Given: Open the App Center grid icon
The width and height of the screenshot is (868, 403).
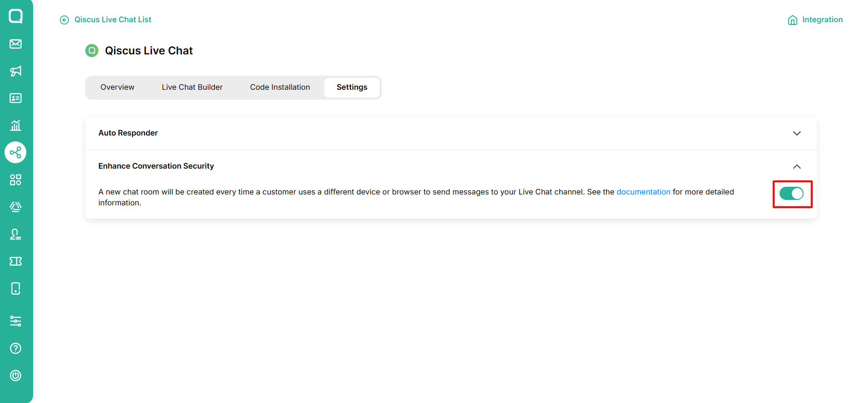Looking at the screenshot, I should click(16, 180).
